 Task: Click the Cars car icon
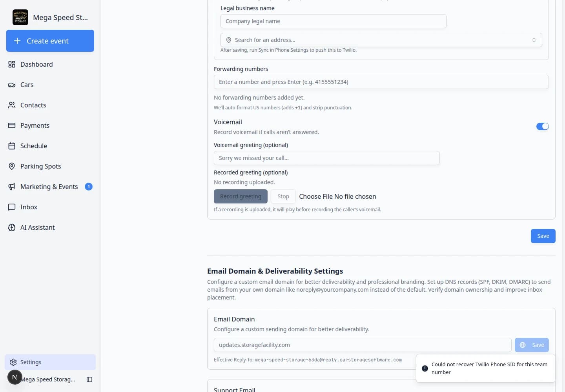[x=12, y=85]
